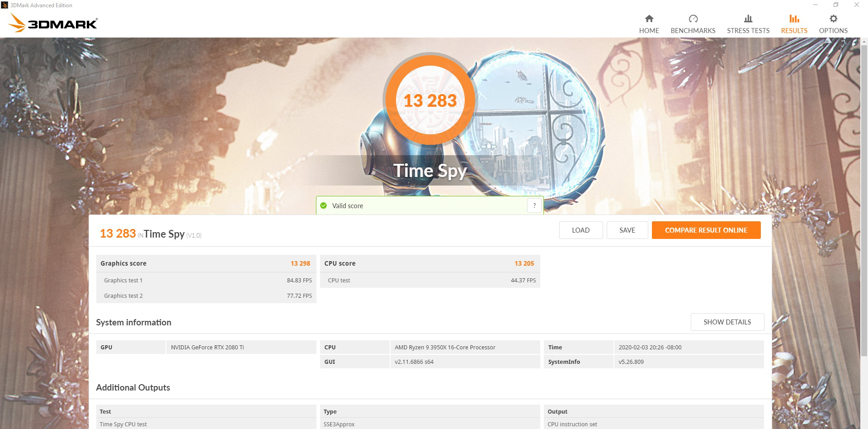
Task: Click the LOAD button
Action: (581, 230)
